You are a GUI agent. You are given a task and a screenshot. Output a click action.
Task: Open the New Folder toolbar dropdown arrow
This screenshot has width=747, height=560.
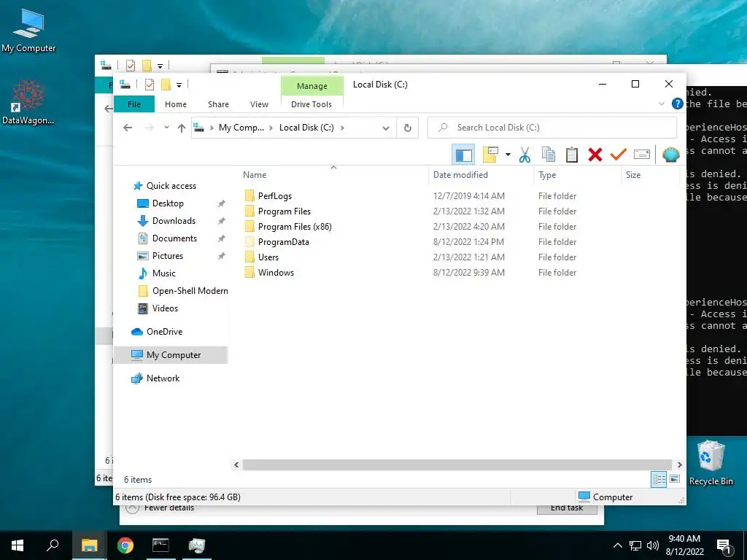coord(508,155)
